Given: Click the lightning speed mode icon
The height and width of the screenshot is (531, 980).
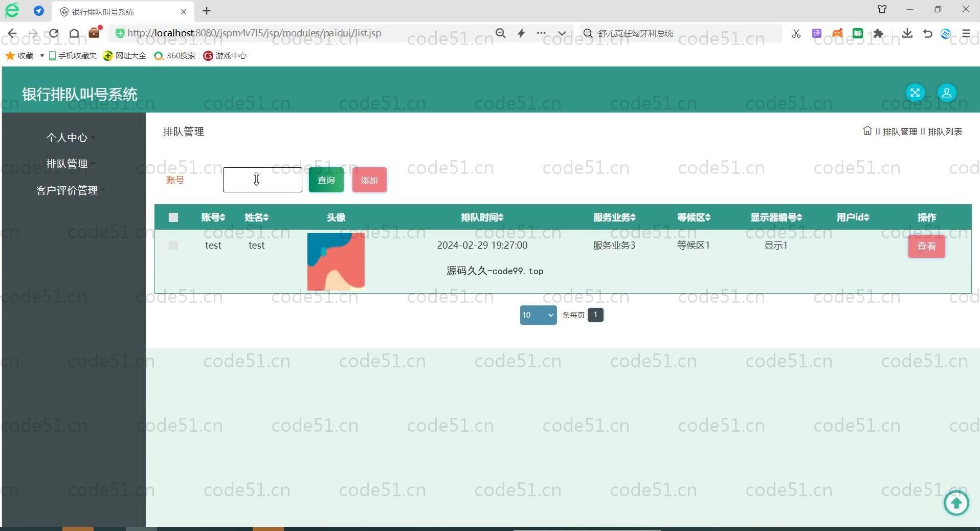Looking at the screenshot, I should point(521,33).
